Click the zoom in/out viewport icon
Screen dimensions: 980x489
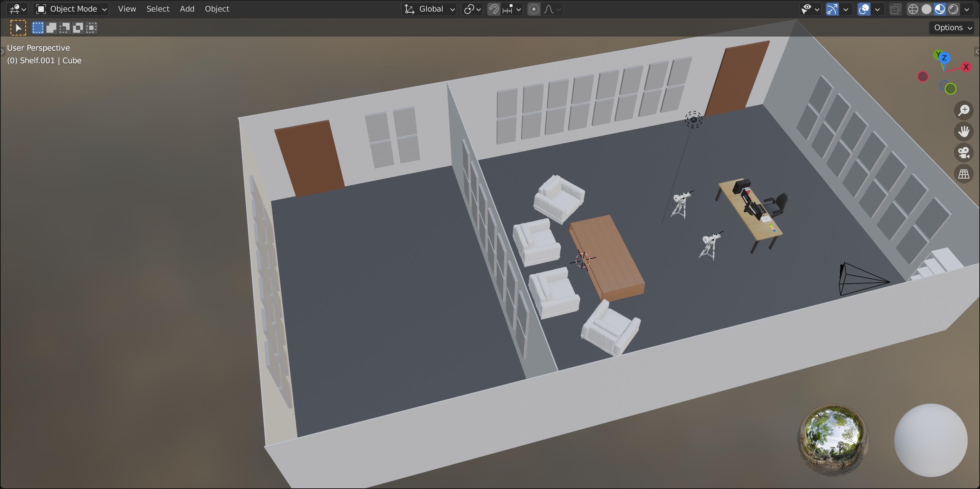pos(963,110)
